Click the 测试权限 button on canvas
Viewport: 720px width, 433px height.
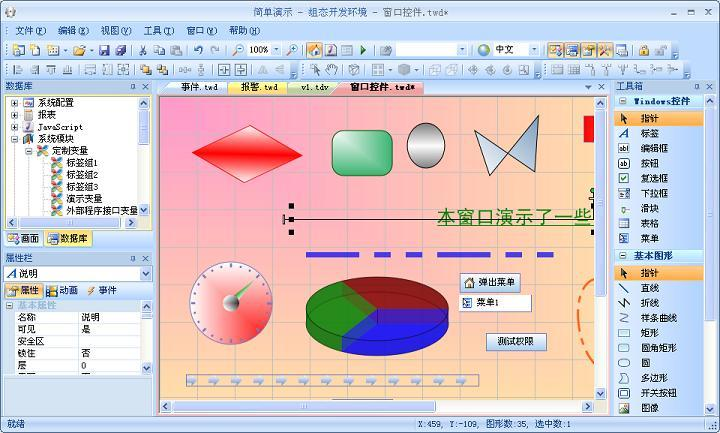click(516, 342)
